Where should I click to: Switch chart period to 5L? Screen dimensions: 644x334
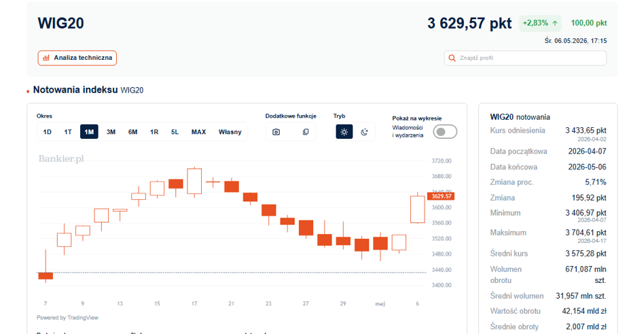[175, 132]
